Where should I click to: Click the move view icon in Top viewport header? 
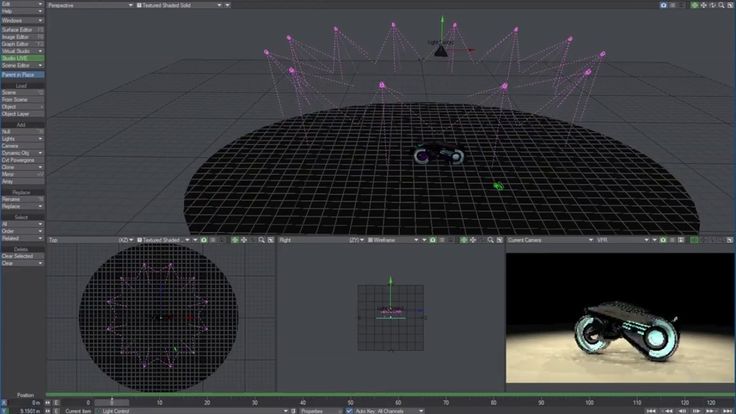(x=244, y=240)
